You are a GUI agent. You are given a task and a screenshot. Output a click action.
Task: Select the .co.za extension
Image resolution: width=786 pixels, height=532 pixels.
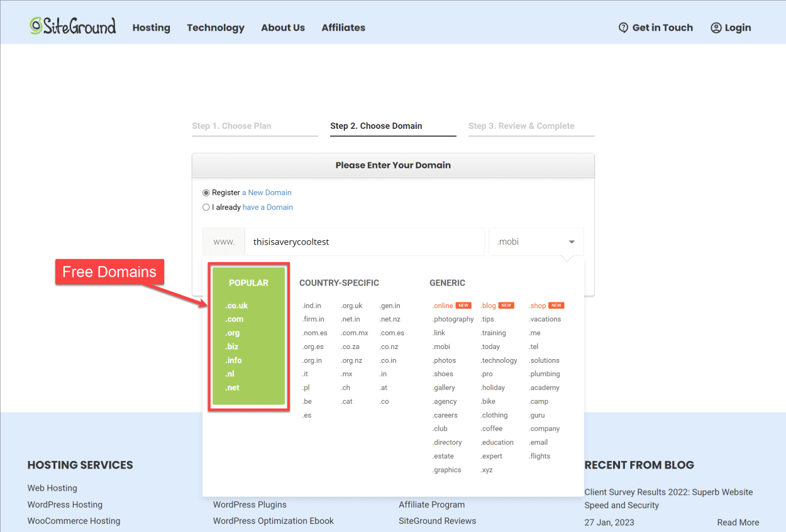350,346
